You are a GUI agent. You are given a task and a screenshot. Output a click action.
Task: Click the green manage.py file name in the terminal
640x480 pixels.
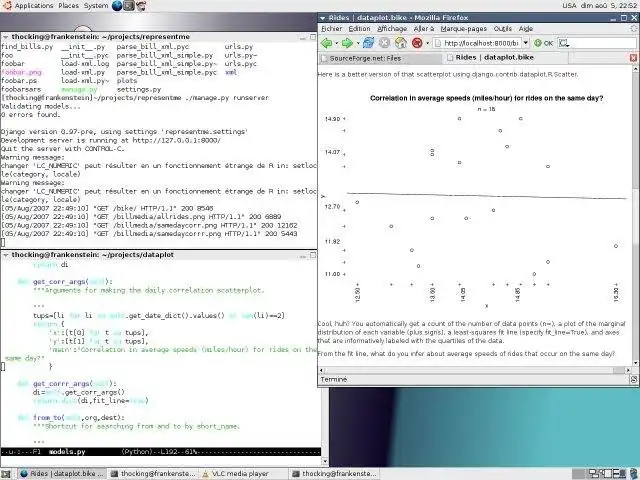click(x=79, y=89)
